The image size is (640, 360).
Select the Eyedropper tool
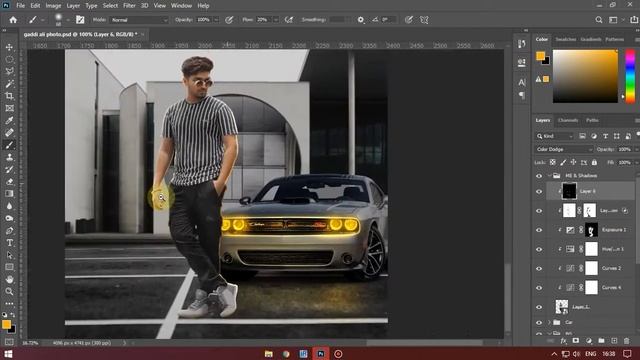click(9, 120)
